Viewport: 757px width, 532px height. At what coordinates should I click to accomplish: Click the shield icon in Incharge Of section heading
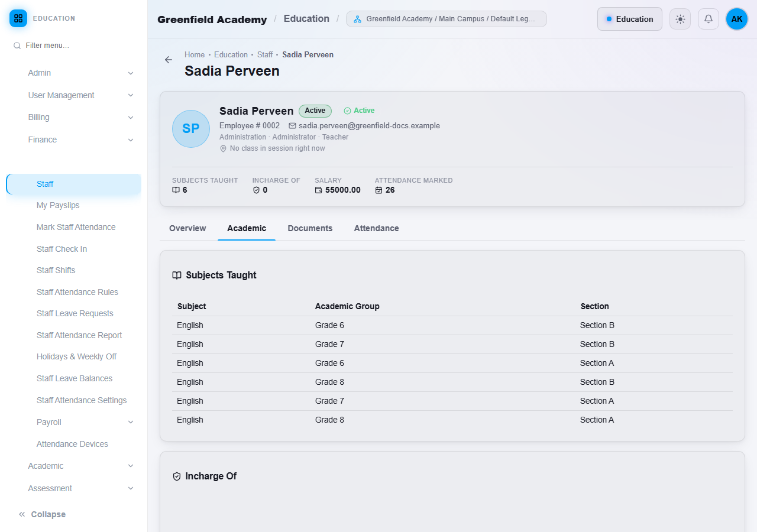tap(176, 476)
